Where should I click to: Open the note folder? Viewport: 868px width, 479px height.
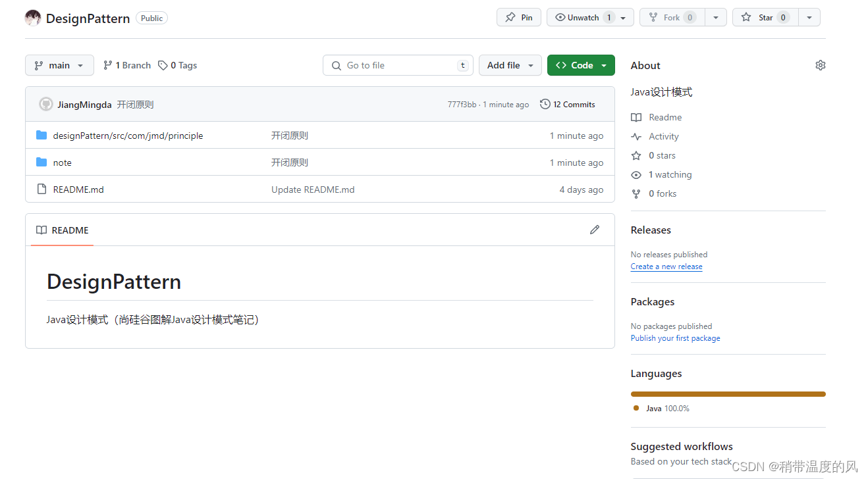(x=63, y=163)
